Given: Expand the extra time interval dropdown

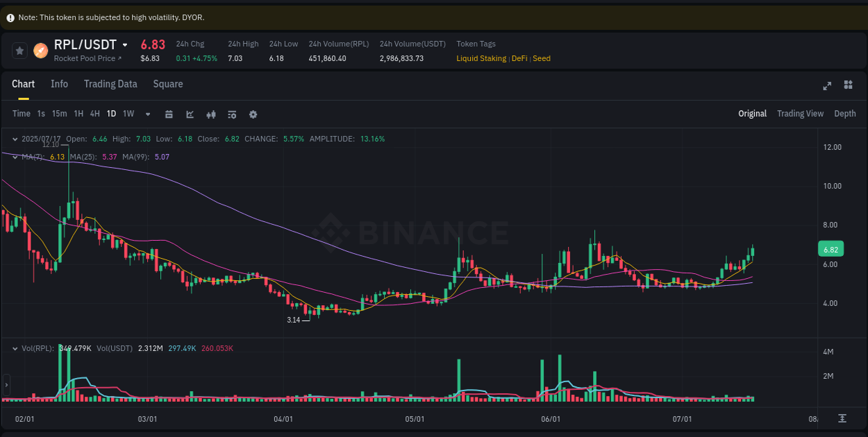Looking at the screenshot, I should pos(147,113).
